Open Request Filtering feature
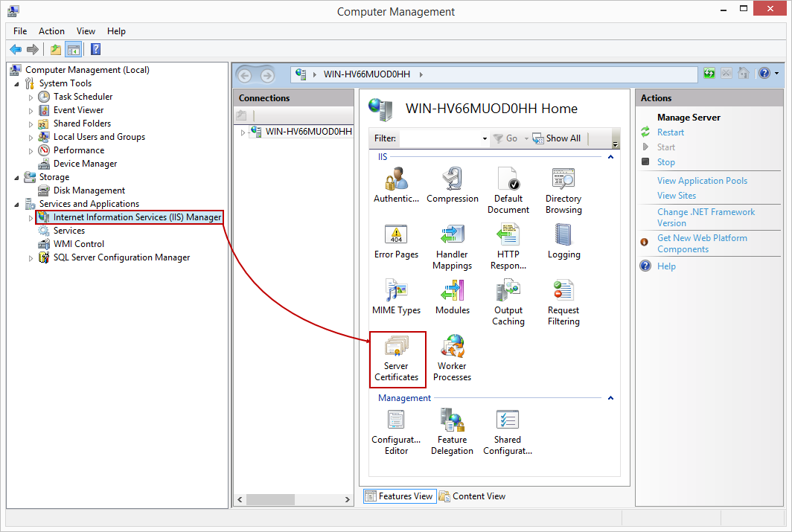The height and width of the screenshot is (532, 792). [563, 302]
